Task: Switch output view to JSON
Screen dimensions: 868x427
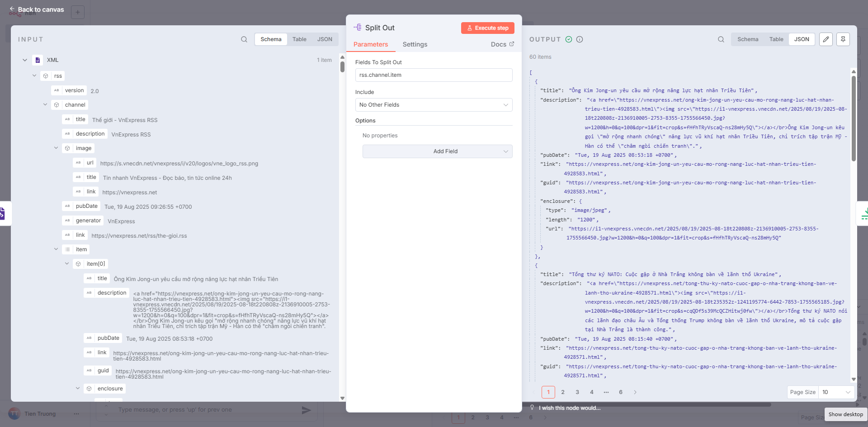Action: (x=802, y=39)
